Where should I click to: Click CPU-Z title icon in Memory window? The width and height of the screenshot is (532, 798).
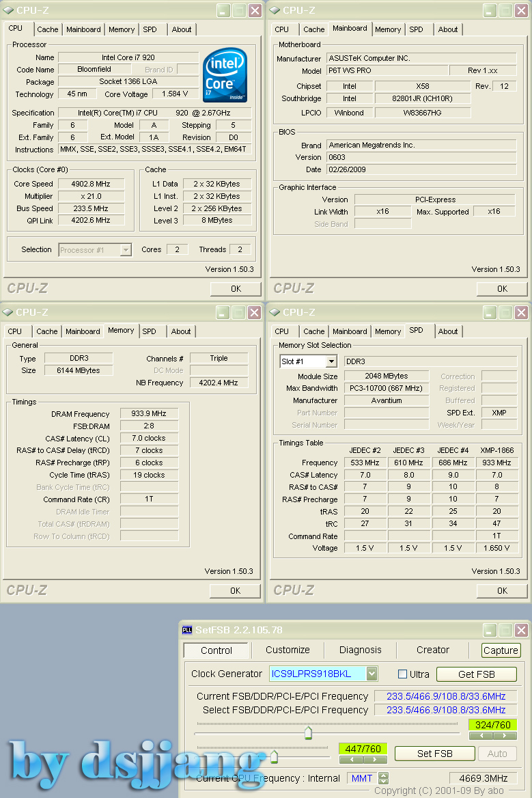[x=8, y=312]
